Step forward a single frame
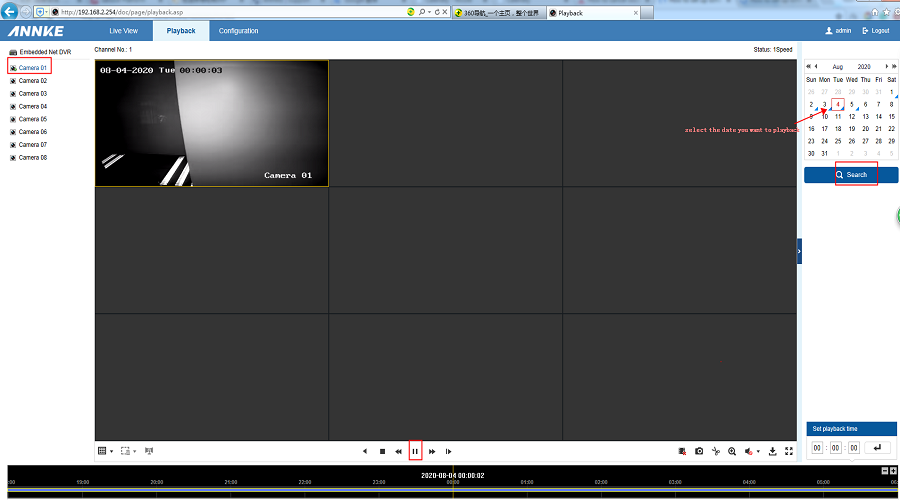The width and height of the screenshot is (900, 500). pos(448,451)
